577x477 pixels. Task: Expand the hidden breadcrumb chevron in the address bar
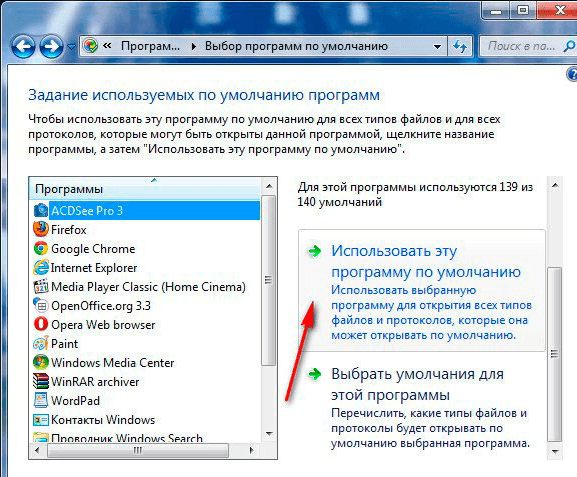tap(107, 46)
